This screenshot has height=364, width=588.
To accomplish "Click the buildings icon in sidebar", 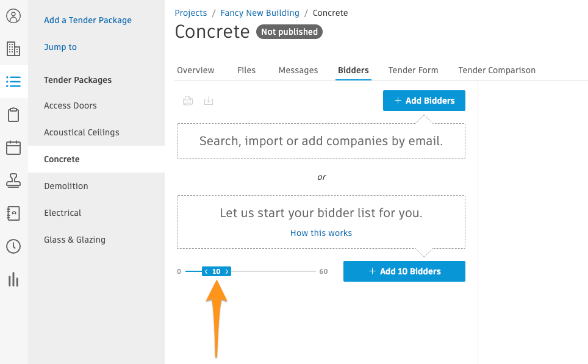I will click(13, 49).
